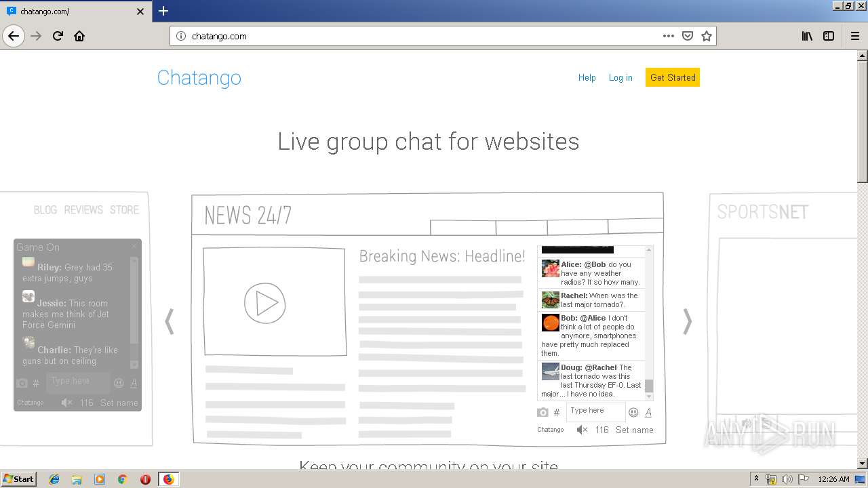Screen dimensions: 868x488
Task: Click hashtag icon in News chat box
Action: [x=557, y=412]
